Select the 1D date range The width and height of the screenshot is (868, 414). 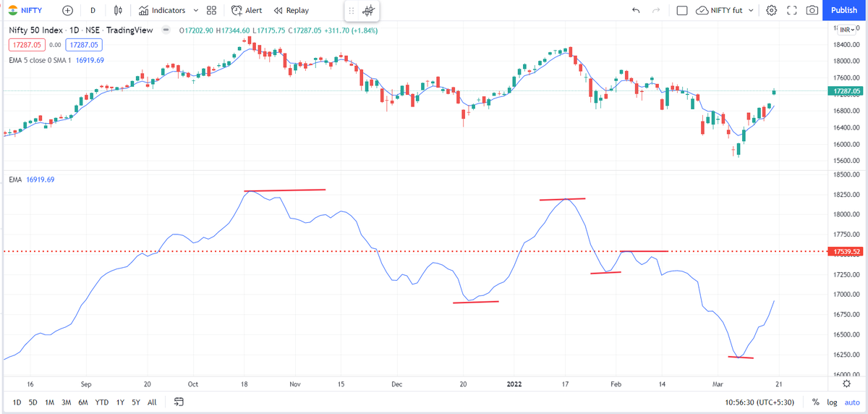click(17, 402)
